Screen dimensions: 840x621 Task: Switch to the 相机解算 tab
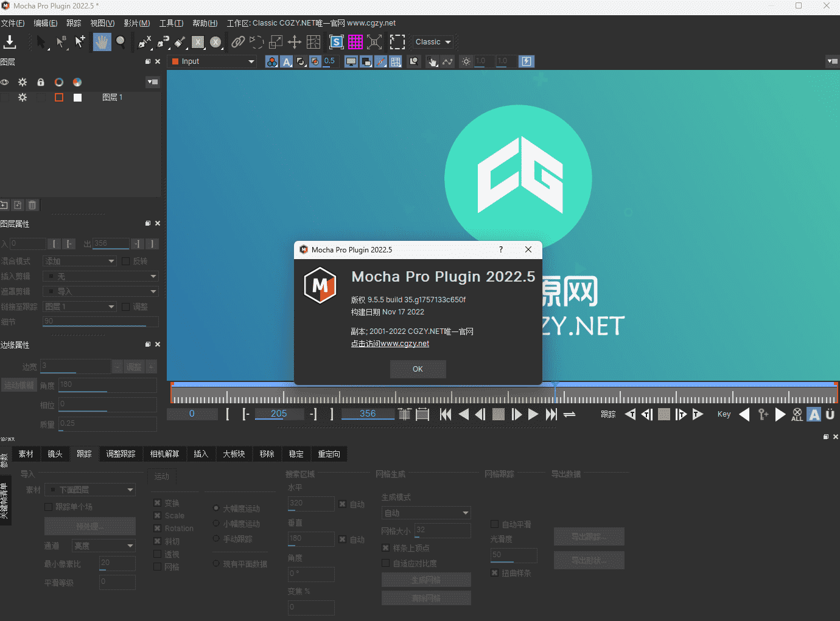(164, 454)
